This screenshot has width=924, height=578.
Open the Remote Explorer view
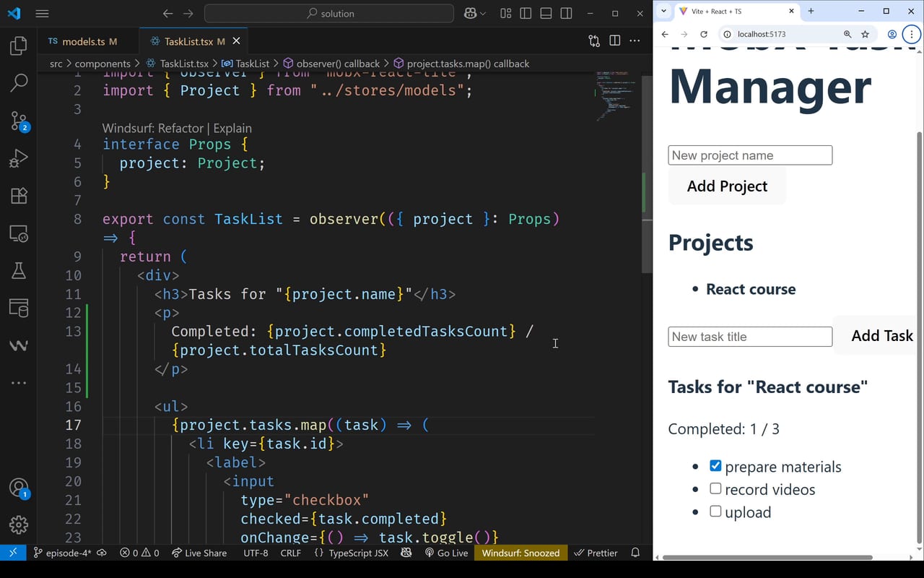click(x=19, y=233)
